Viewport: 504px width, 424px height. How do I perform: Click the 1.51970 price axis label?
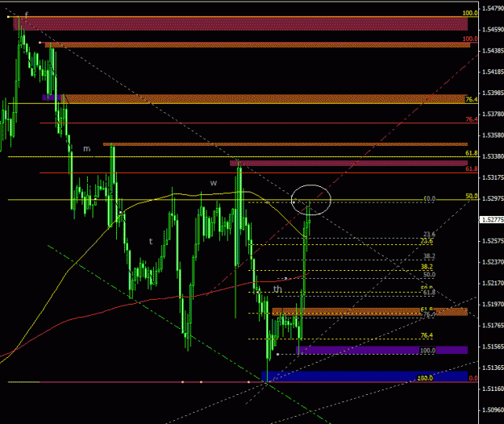493,304
